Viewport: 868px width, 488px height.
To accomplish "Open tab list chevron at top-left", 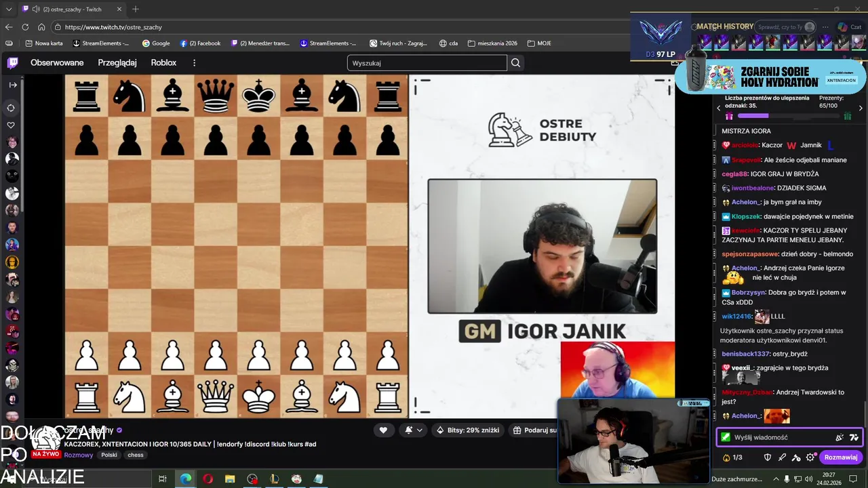I will click(x=9, y=9).
